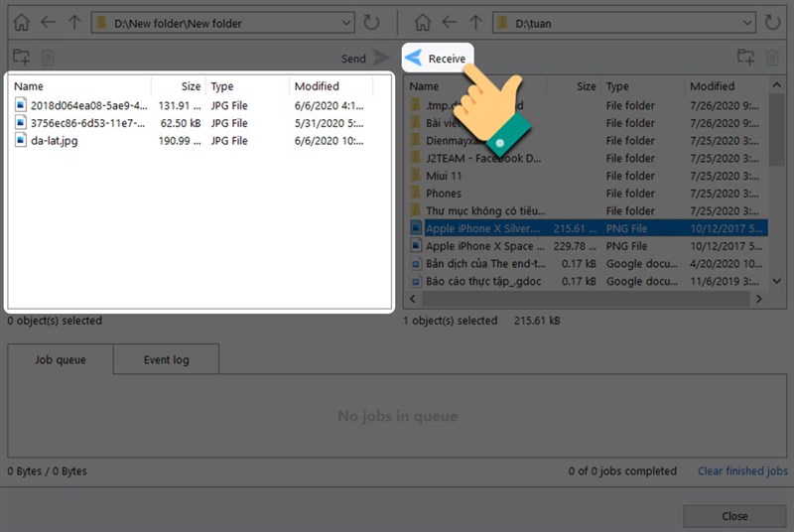This screenshot has width=794, height=532.
Task: Switch to the Job queue tab
Action: coord(61,359)
